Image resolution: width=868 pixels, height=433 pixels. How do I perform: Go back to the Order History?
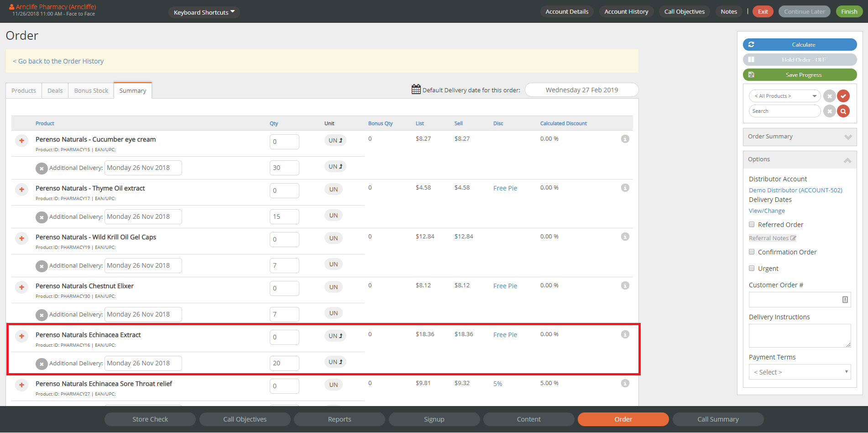[x=58, y=61]
